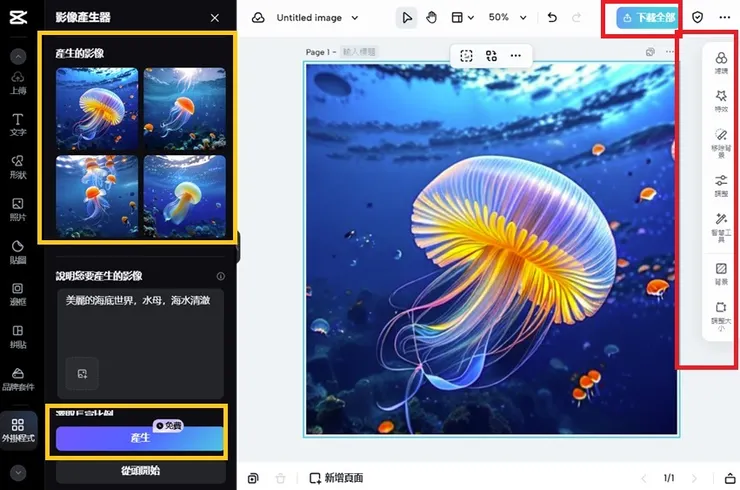
Task: Open the layout options dropdown
Action: coord(462,18)
